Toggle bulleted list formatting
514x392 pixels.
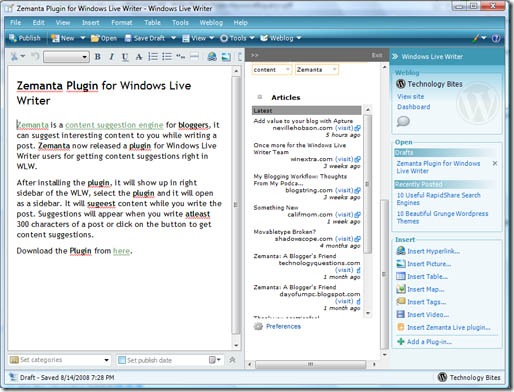click(167, 56)
